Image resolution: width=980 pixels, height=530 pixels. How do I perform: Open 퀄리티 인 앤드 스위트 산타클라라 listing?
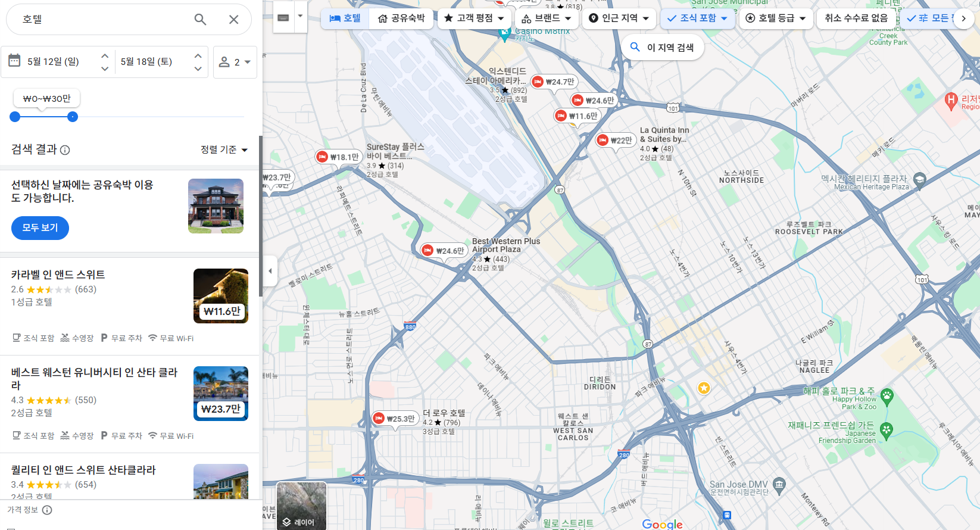pos(83,470)
